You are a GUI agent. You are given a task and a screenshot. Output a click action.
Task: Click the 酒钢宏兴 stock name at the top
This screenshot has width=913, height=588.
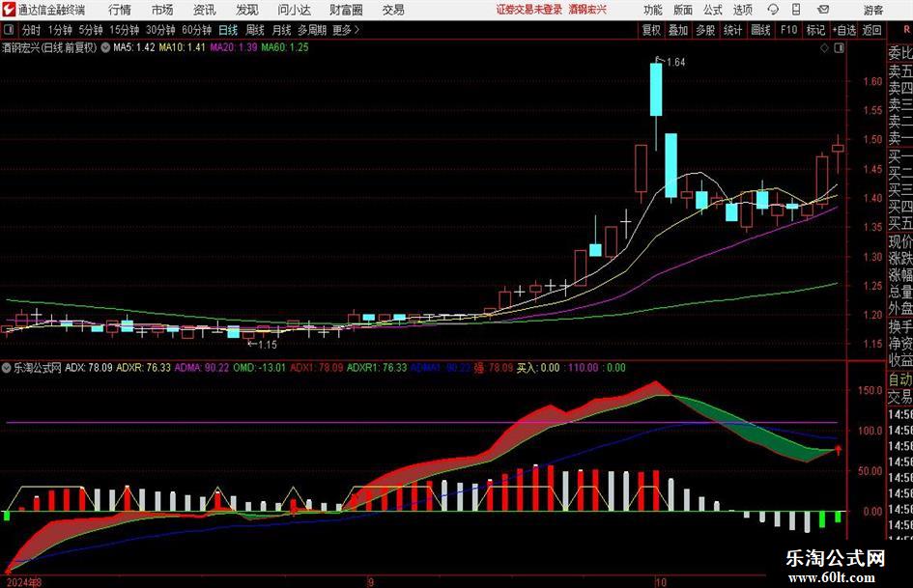tap(587, 10)
